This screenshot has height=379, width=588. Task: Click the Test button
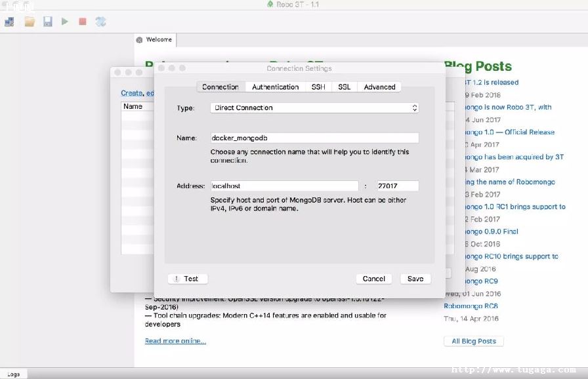click(x=188, y=279)
